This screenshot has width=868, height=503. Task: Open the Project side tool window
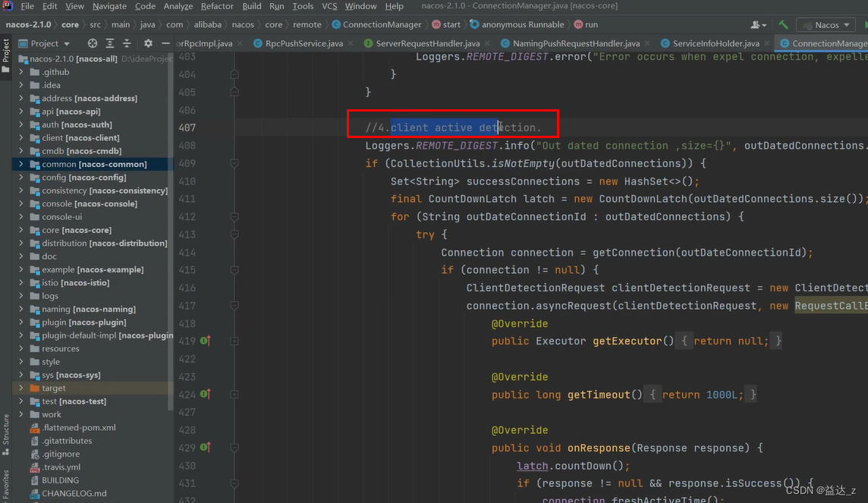[x=5, y=55]
